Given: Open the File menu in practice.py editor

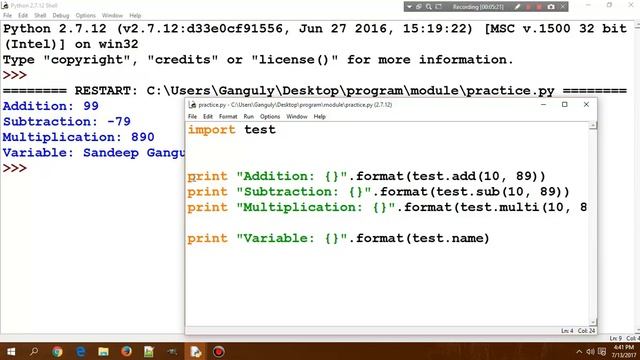Looking at the screenshot, I should tap(192, 117).
